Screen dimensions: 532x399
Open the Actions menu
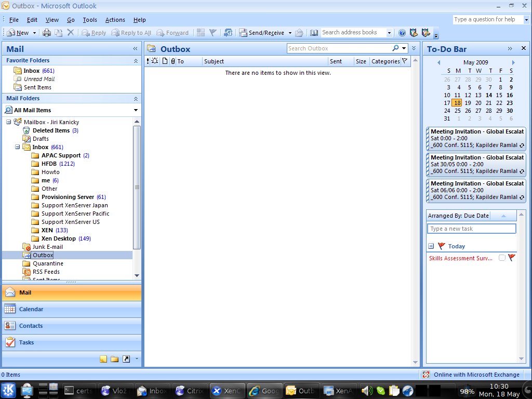pos(115,20)
